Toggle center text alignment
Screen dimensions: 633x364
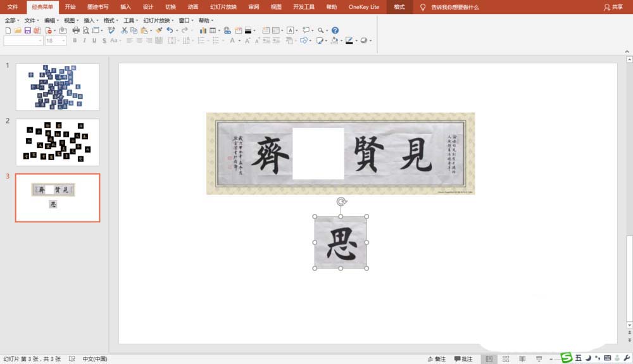(139, 41)
